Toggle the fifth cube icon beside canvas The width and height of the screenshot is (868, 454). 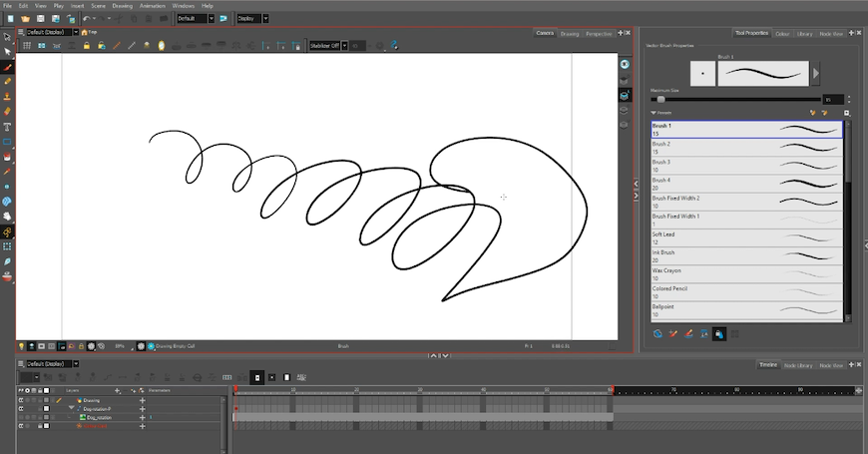click(x=625, y=125)
